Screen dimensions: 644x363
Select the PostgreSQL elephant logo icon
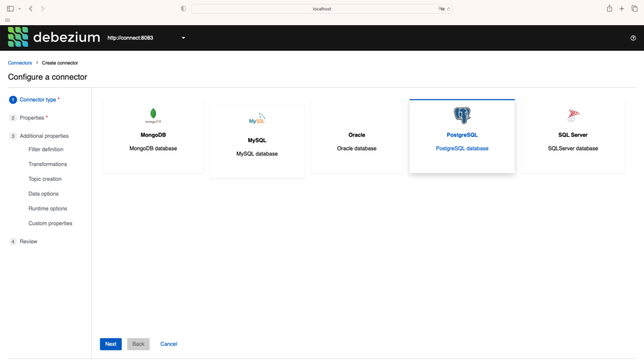coord(462,115)
